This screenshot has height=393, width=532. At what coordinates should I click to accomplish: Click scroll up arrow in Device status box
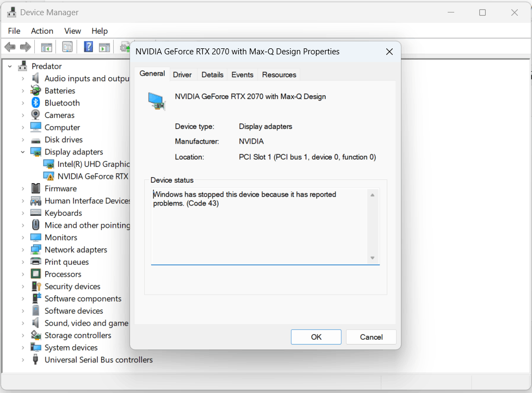pyautogui.click(x=372, y=195)
